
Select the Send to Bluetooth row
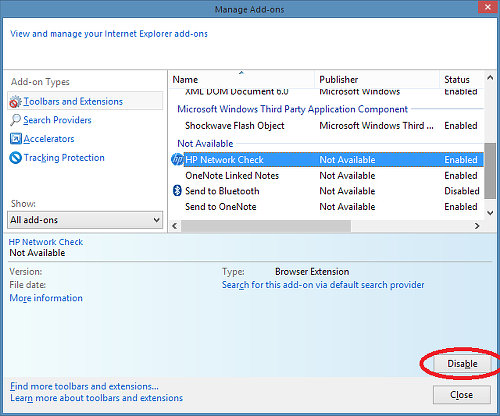[327, 191]
